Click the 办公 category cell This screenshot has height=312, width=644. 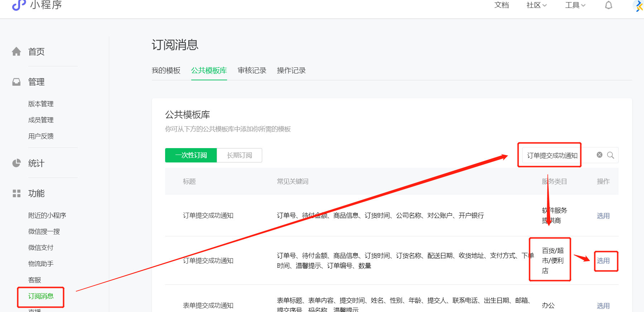click(548, 306)
